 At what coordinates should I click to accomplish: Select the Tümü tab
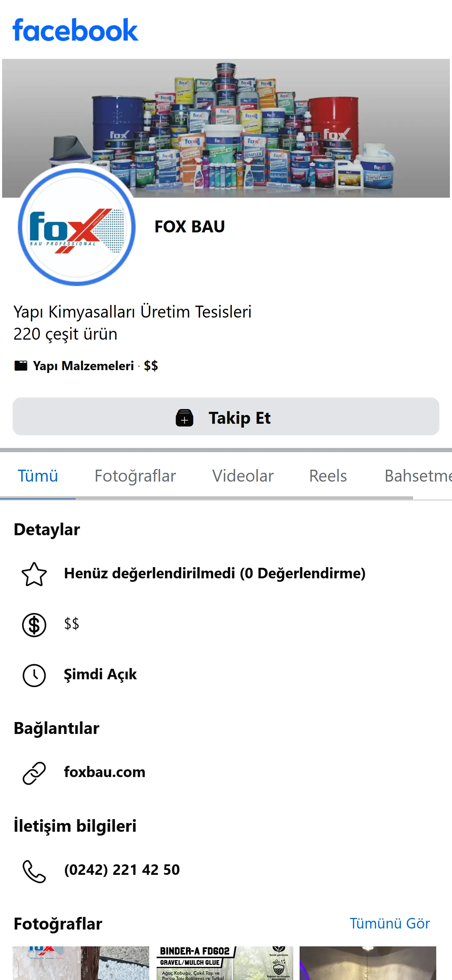[38, 476]
